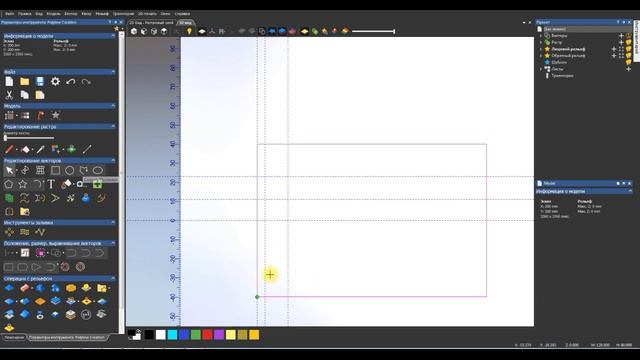This screenshot has width=640, height=360.
Task: Save the model with the floppy disk icon
Action: coord(40,82)
